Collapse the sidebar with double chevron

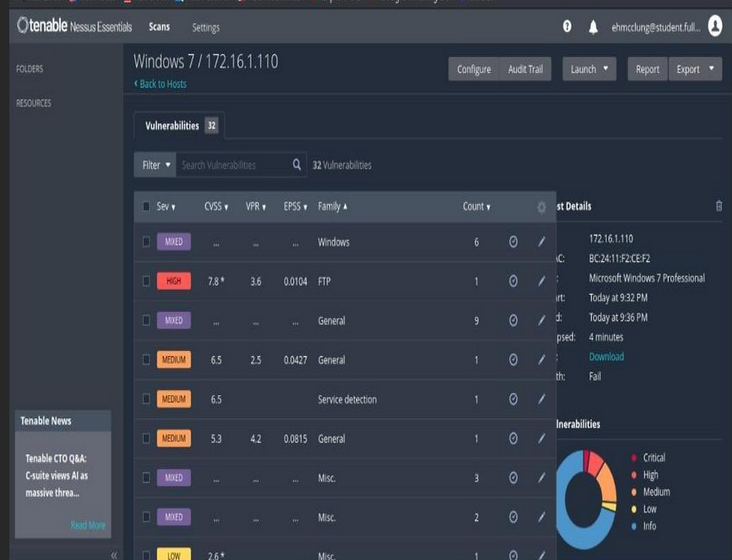[x=114, y=555]
